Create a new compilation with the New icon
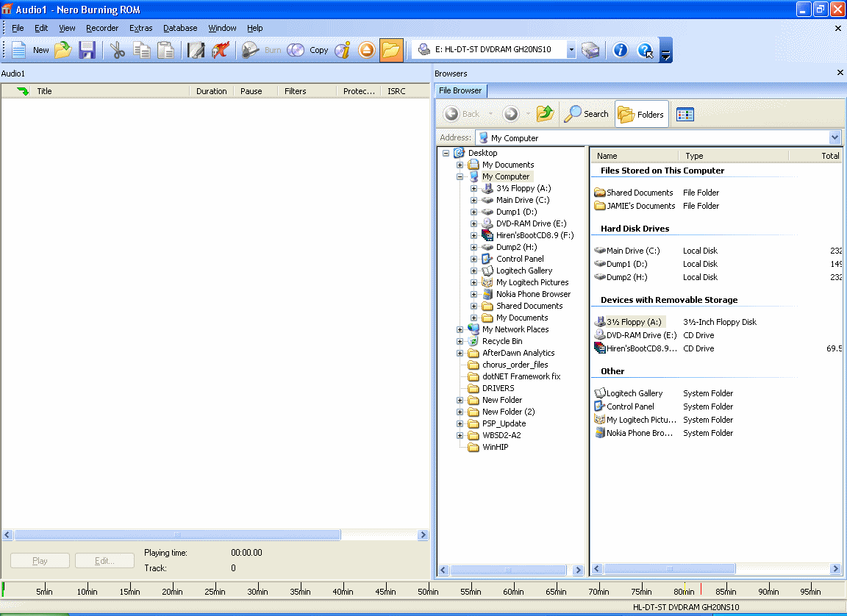The image size is (847, 616). 19,50
